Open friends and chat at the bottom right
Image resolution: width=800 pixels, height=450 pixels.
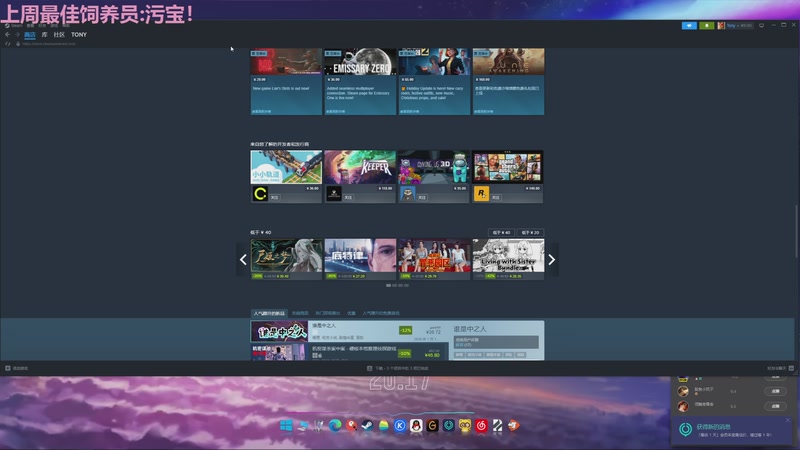point(780,368)
